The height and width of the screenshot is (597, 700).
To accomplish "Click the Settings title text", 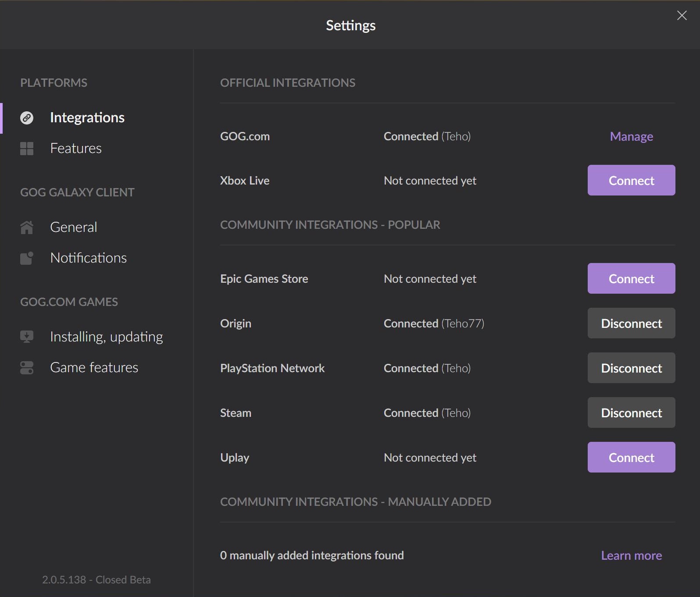I will pyautogui.click(x=350, y=25).
